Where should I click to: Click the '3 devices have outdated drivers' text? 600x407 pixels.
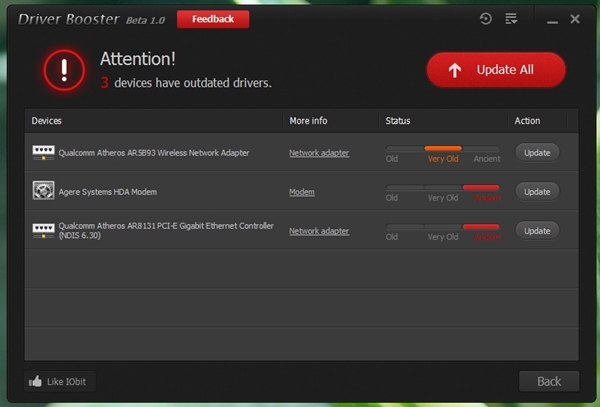(186, 83)
